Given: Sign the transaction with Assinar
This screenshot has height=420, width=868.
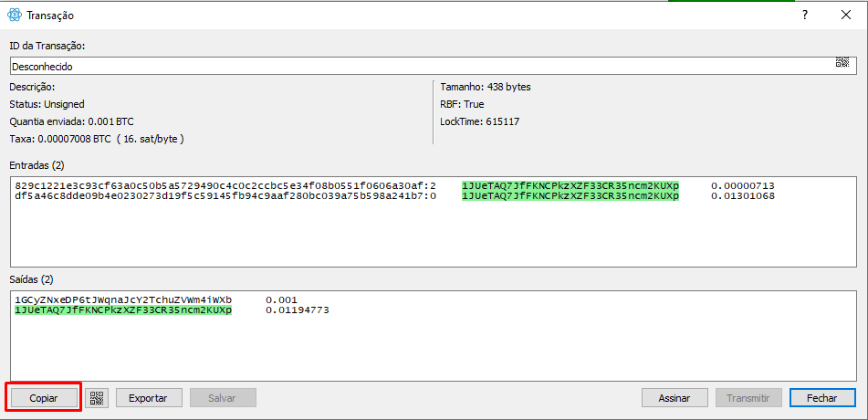Looking at the screenshot, I should point(675,398).
